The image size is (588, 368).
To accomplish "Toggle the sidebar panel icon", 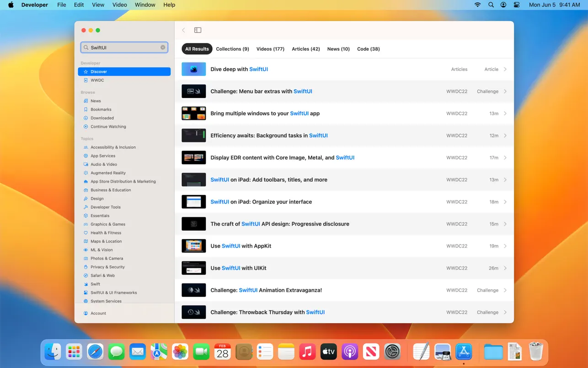I will [x=198, y=30].
